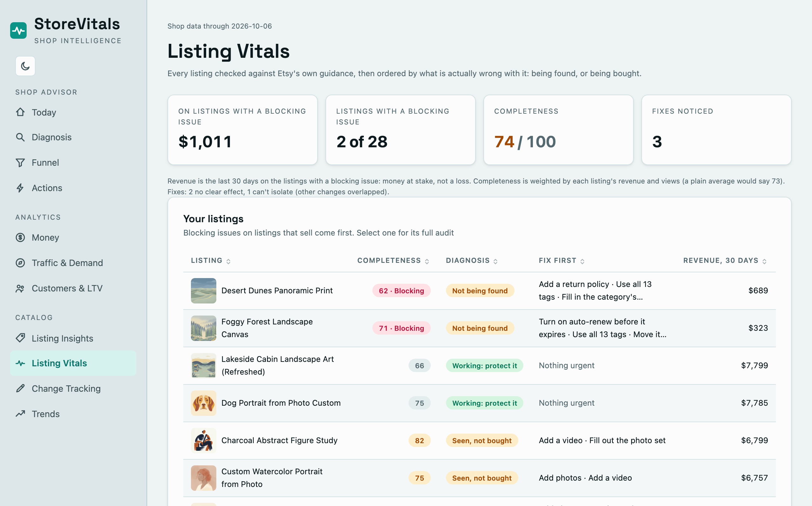Navigate to Change Tracking
The height and width of the screenshot is (506, 812).
click(73, 389)
